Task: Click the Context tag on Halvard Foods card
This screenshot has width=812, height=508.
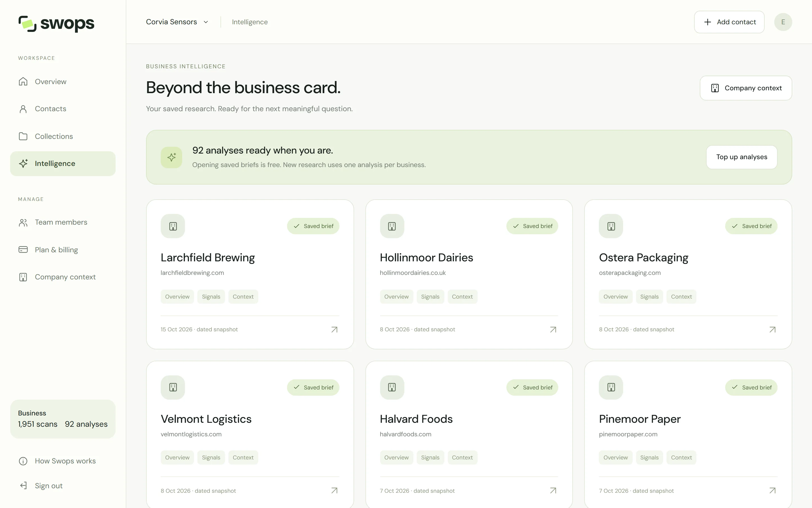Action: point(462,457)
